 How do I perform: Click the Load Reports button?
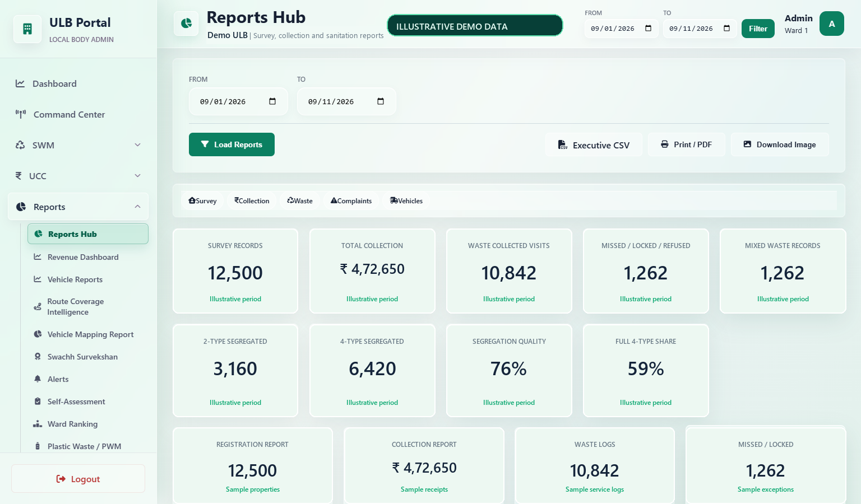pos(232,144)
